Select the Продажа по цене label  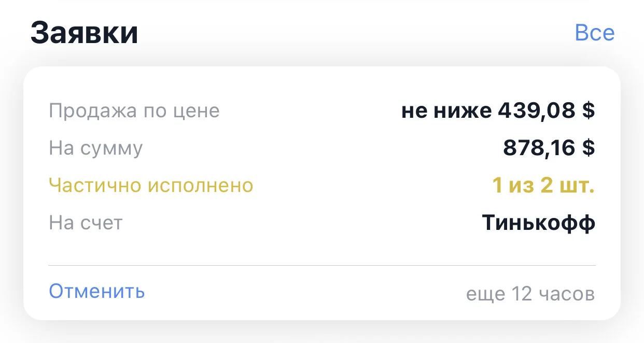[134, 111]
